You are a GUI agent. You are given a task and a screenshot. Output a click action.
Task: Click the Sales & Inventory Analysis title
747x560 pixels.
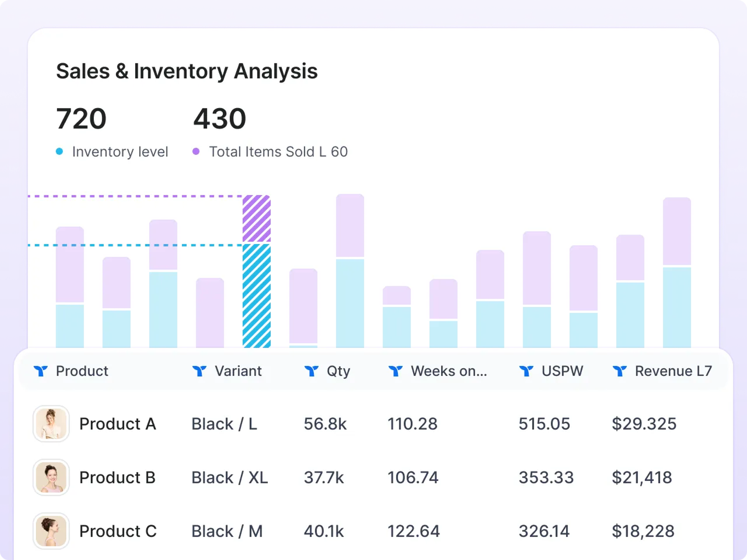coord(187,71)
